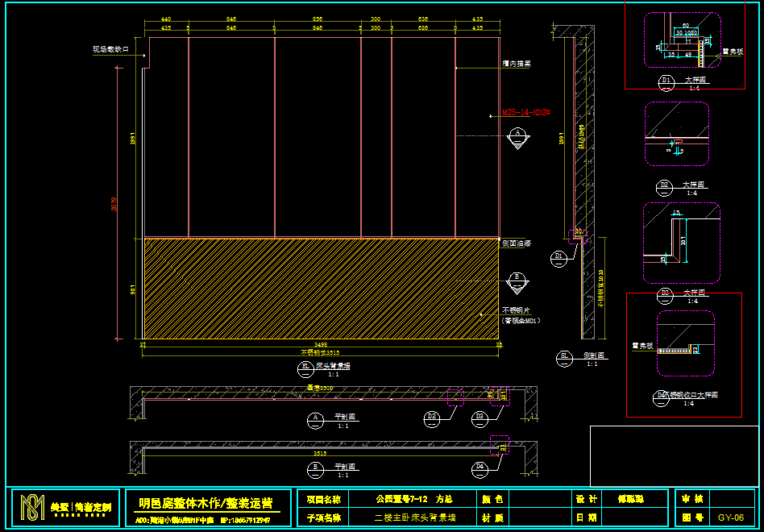
Task: Click section marker B on the hatched panel
Action: (517, 279)
